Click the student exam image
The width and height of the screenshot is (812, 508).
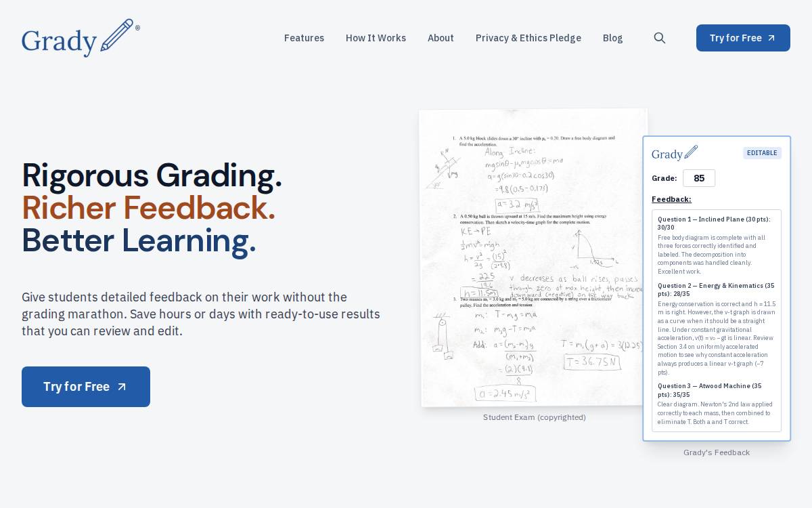pos(533,258)
